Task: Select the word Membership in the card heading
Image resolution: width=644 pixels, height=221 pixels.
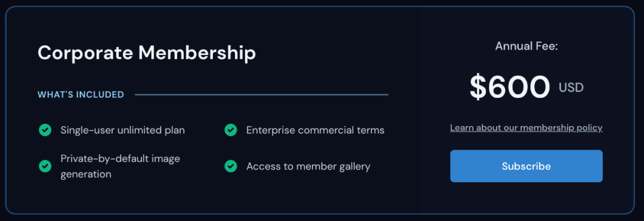Action: 197,53
